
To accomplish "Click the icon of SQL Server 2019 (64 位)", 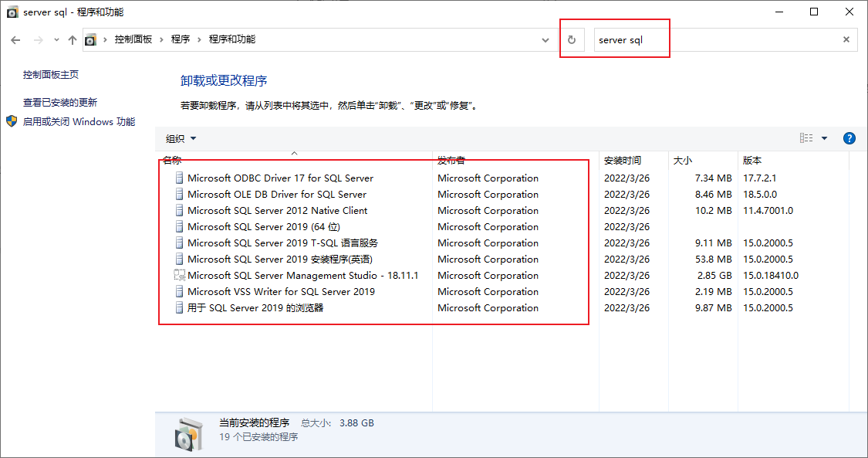I will (x=179, y=226).
